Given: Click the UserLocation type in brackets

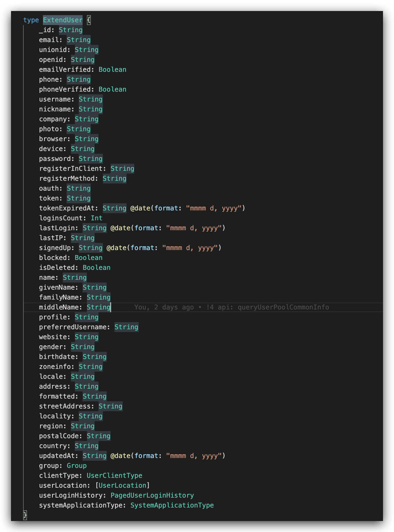Looking at the screenshot, I should 122,485.
